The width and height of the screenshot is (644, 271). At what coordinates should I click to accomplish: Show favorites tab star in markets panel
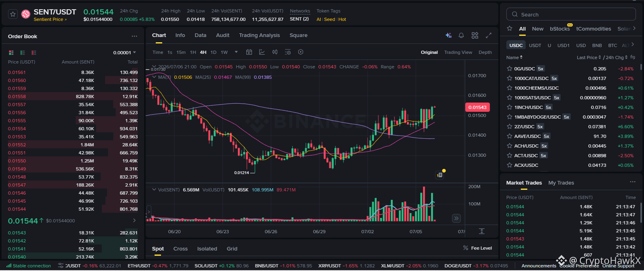(x=510, y=29)
